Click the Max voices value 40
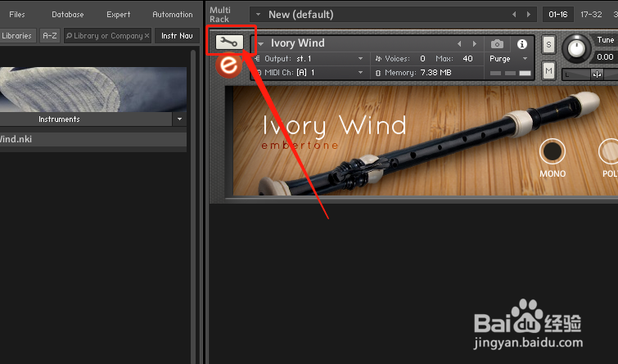This screenshot has height=364, width=618. pyautogui.click(x=467, y=59)
